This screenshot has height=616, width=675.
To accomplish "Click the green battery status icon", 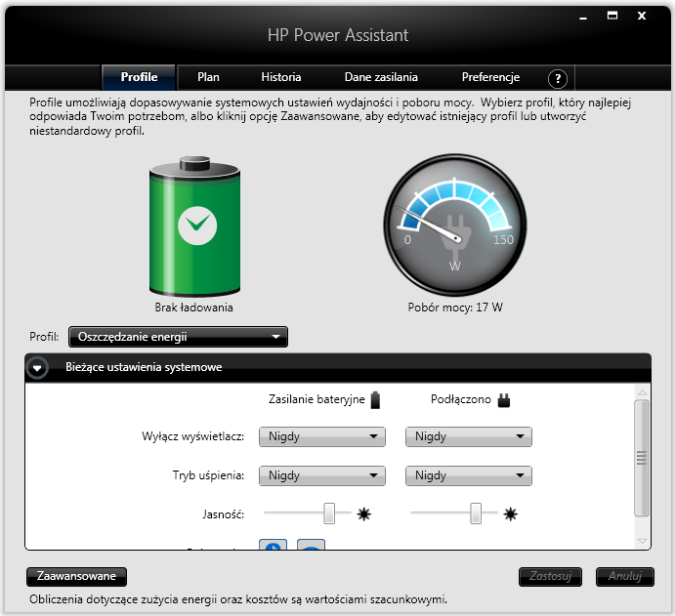I will (x=194, y=226).
